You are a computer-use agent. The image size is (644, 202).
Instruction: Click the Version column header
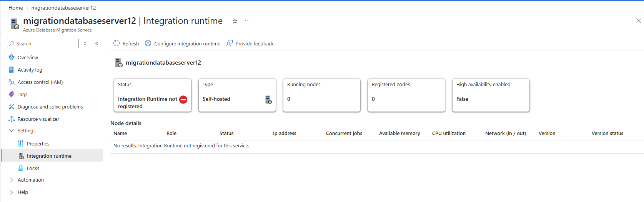(547, 134)
